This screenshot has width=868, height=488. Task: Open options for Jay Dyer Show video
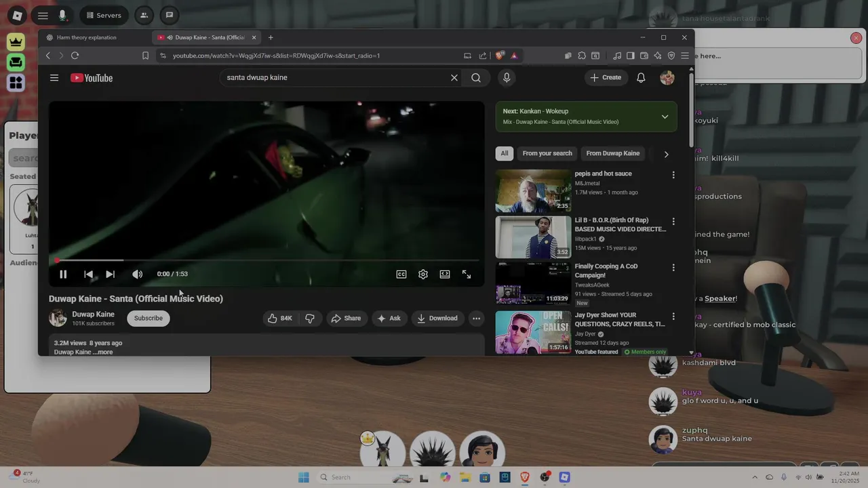(x=673, y=317)
